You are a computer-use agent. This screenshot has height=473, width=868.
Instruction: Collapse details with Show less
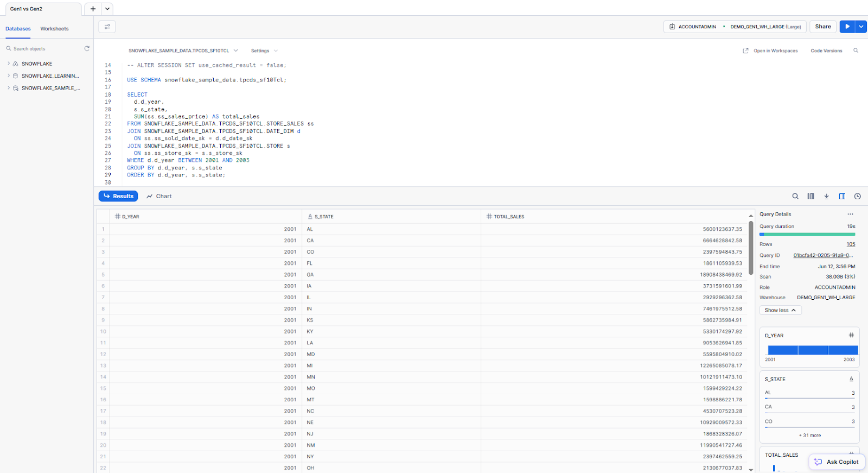coord(780,310)
